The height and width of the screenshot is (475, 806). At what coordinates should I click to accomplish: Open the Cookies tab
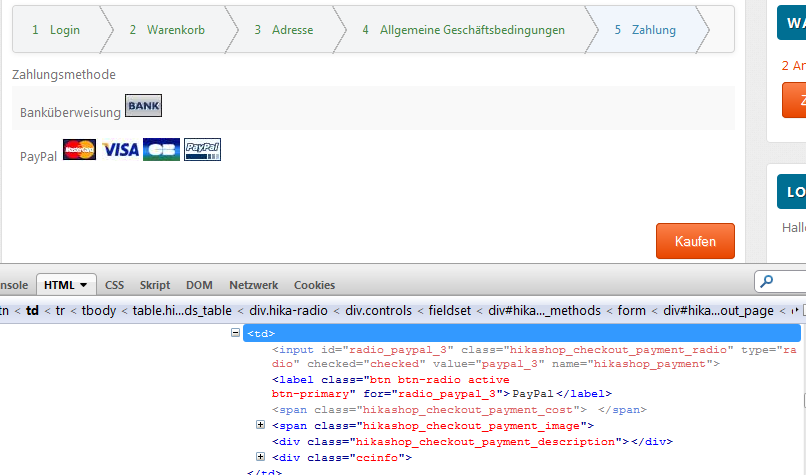pos(315,285)
